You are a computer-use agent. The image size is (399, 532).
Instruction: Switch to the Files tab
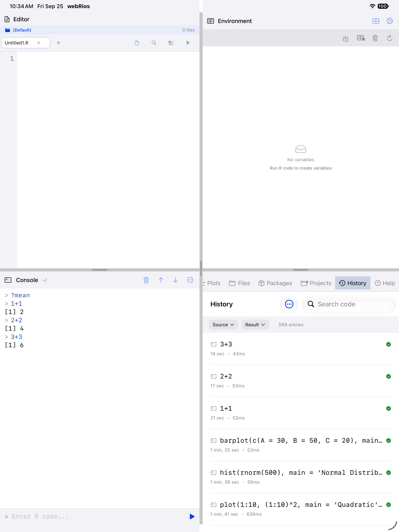239,283
